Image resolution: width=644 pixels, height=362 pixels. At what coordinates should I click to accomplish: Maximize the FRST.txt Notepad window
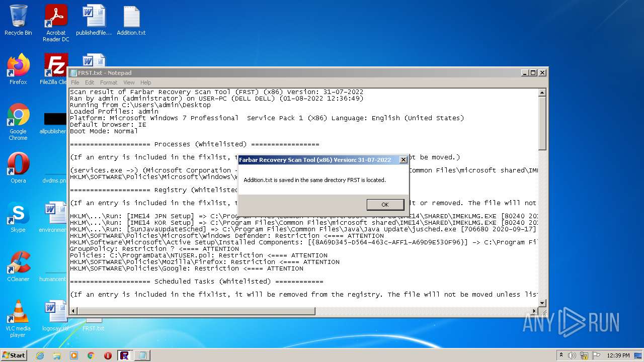(533, 73)
